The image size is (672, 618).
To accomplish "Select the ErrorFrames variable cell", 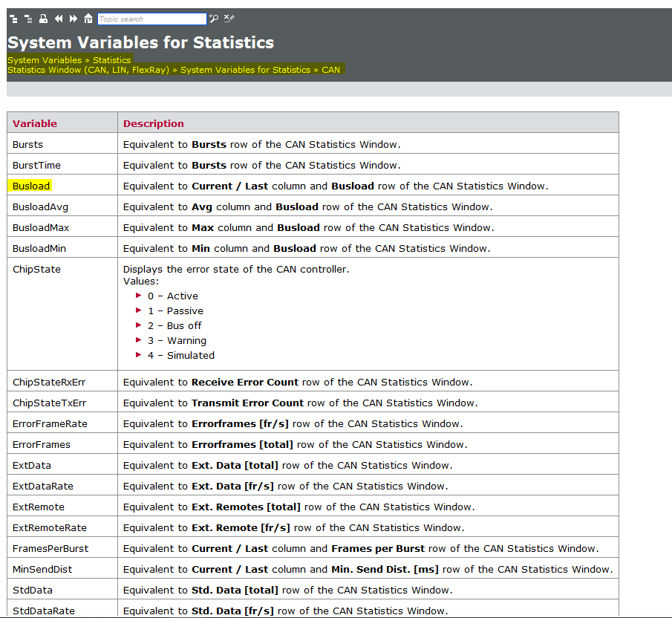I will click(62, 444).
